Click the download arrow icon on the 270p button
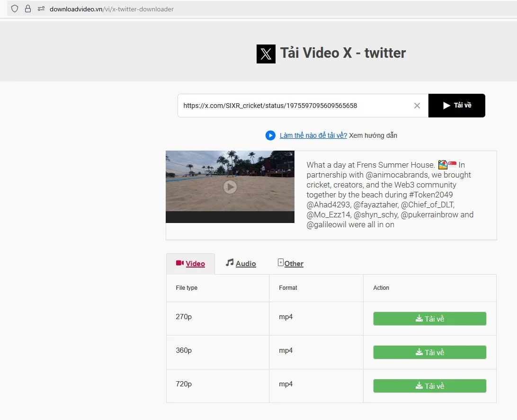 coord(419,318)
